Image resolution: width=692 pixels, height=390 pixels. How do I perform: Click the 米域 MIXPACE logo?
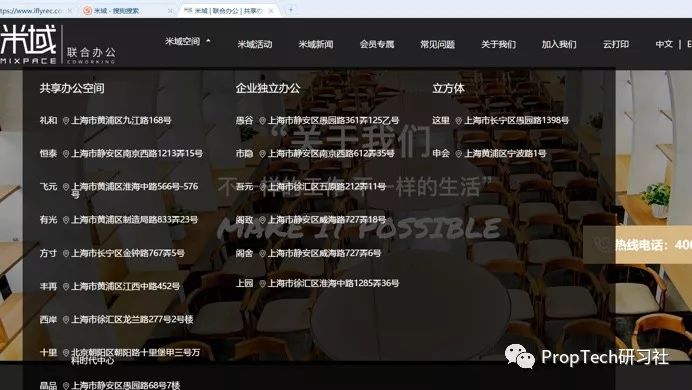(x=58, y=45)
